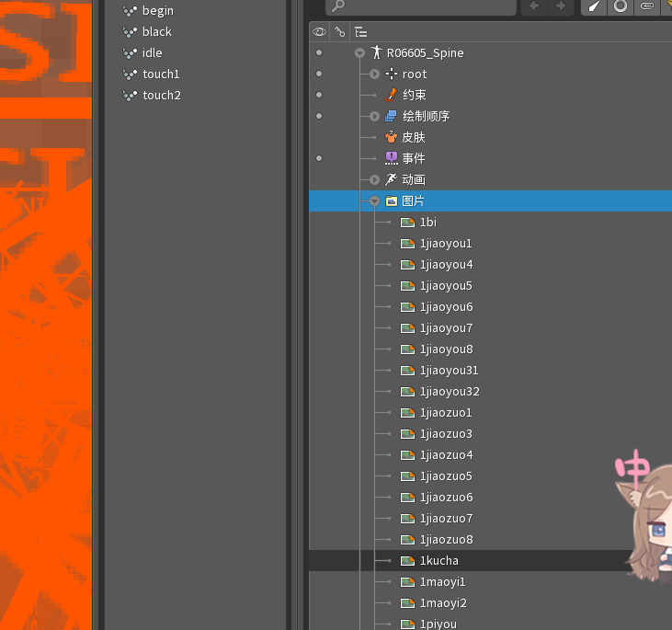Collapse the R06605_Spine skeleton tree node
Image resolution: width=672 pixels, height=630 pixels.
click(x=360, y=53)
